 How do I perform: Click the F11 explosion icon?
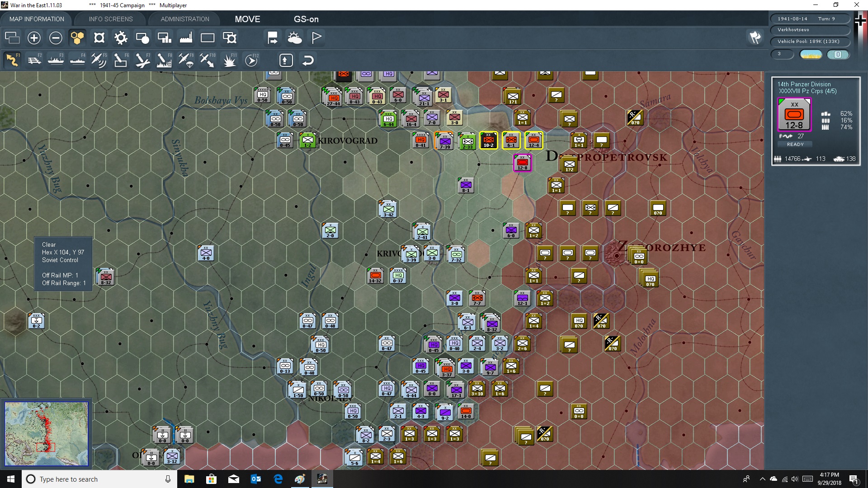point(229,60)
